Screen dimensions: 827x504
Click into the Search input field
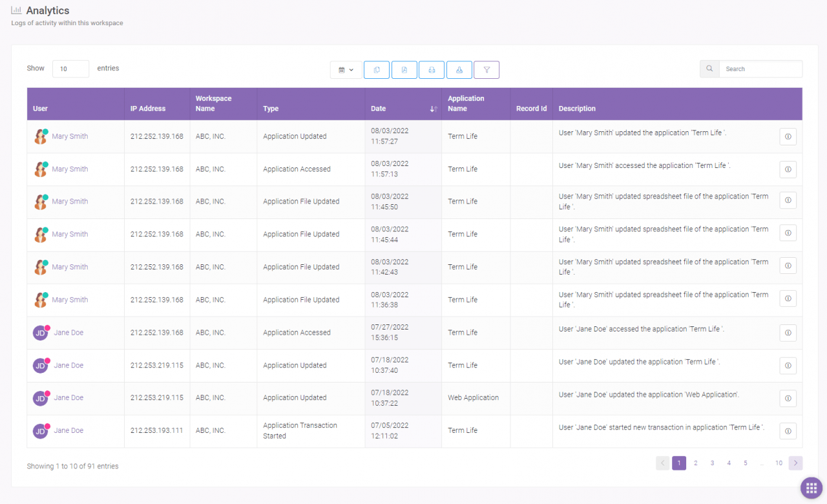click(x=760, y=69)
